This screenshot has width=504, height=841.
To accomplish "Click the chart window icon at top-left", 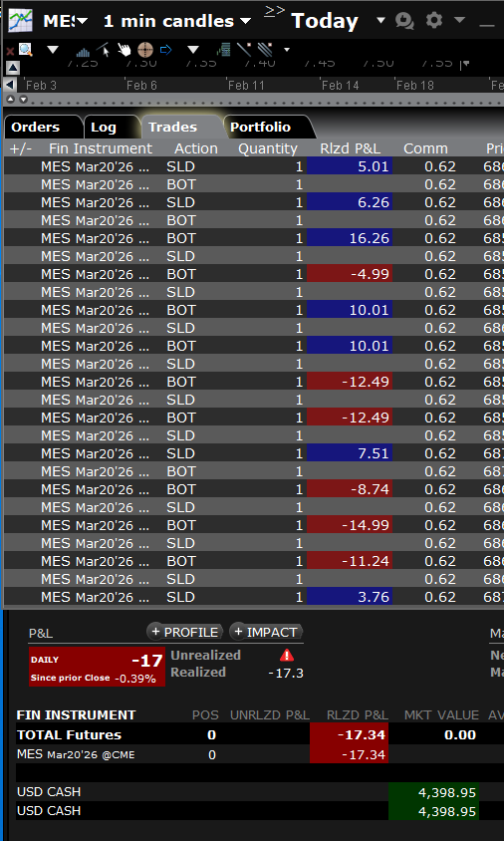I will (x=20, y=21).
